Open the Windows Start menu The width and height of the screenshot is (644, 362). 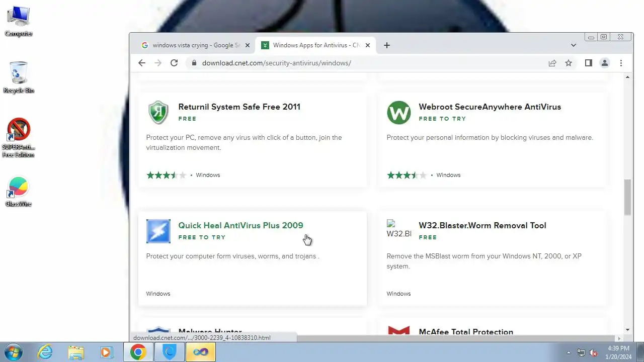click(x=14, y=352)
